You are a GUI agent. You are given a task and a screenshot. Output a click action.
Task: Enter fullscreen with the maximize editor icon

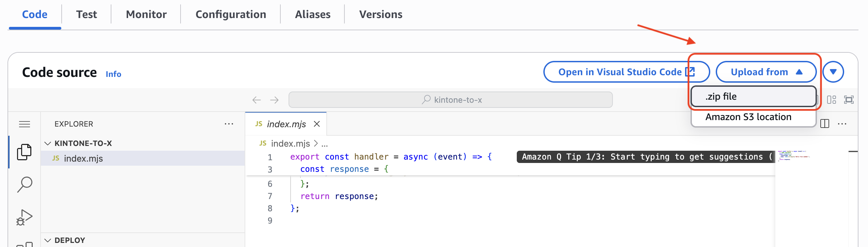(x=849, y=100)
